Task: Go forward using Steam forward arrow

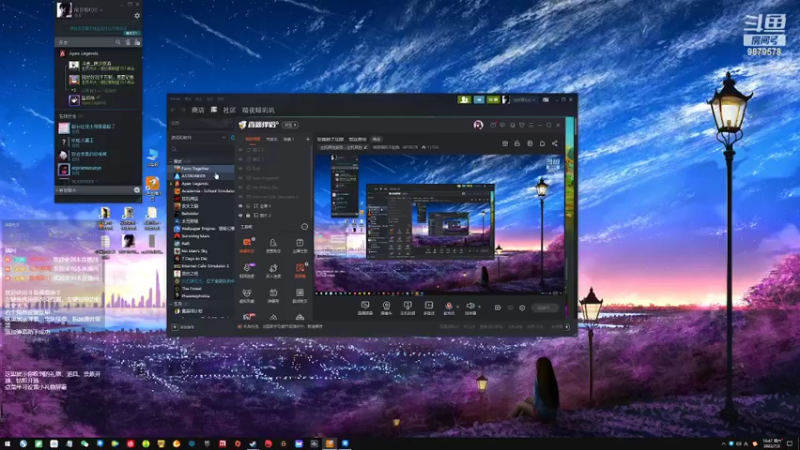Action: click(183, 110)
